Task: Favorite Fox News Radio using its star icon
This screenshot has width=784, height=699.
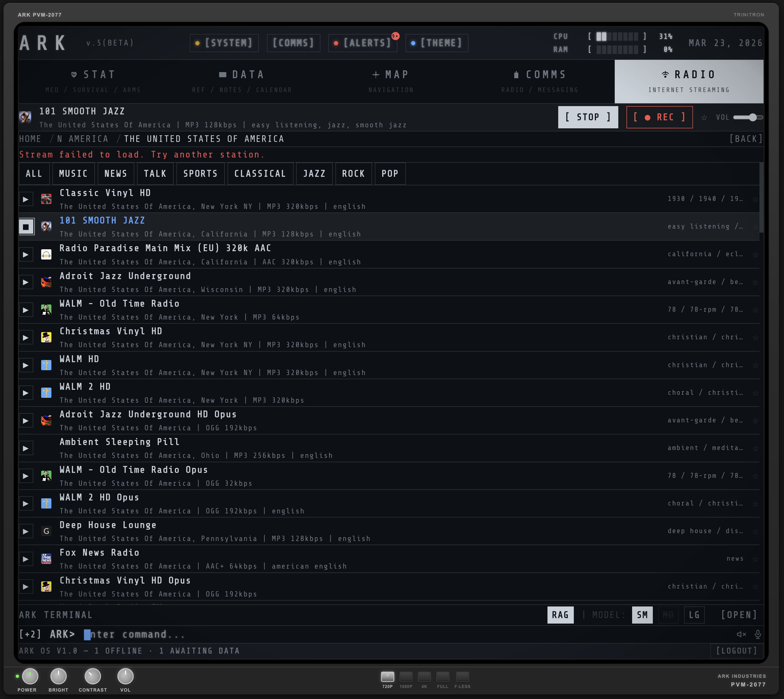Action: tap(756, 559)
